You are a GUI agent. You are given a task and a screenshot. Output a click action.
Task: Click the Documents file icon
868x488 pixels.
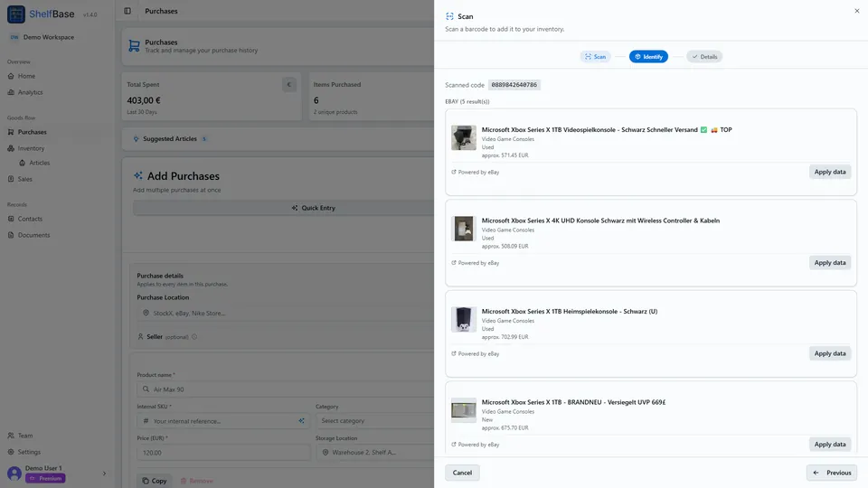11,235
